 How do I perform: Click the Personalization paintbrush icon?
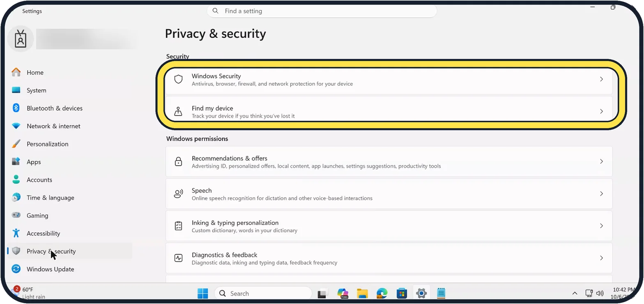pyautogui.click(x=16, y=144)
